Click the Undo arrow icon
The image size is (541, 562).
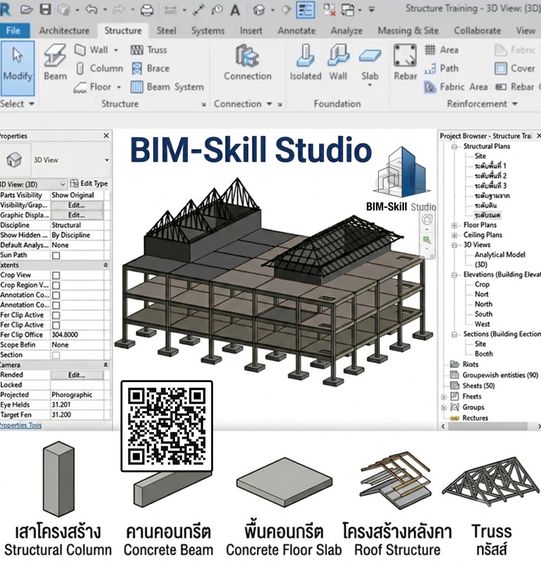click(91, 10)
